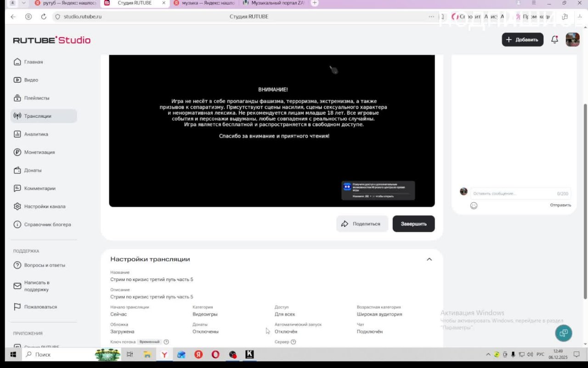The height and width of the screenshot is (368, 588).
Task: Click the Добавить button
Action: click(522, 40)
